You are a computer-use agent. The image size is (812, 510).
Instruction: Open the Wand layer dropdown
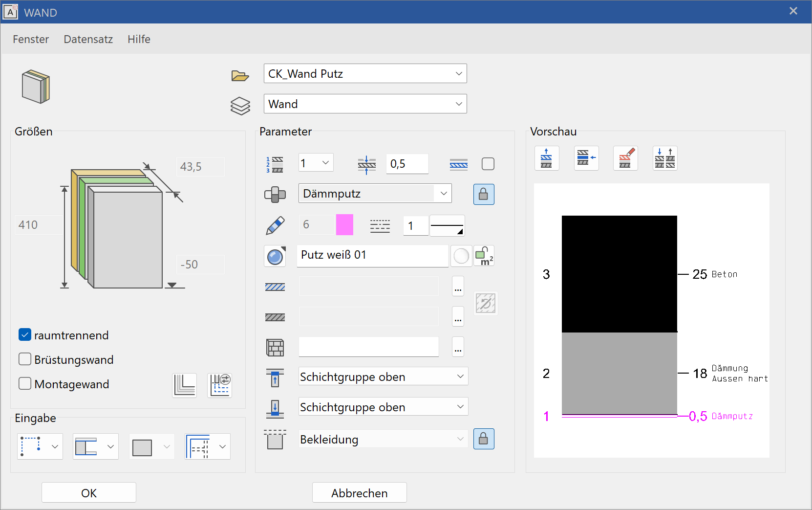pyautogui.click(x=365, y=104)
